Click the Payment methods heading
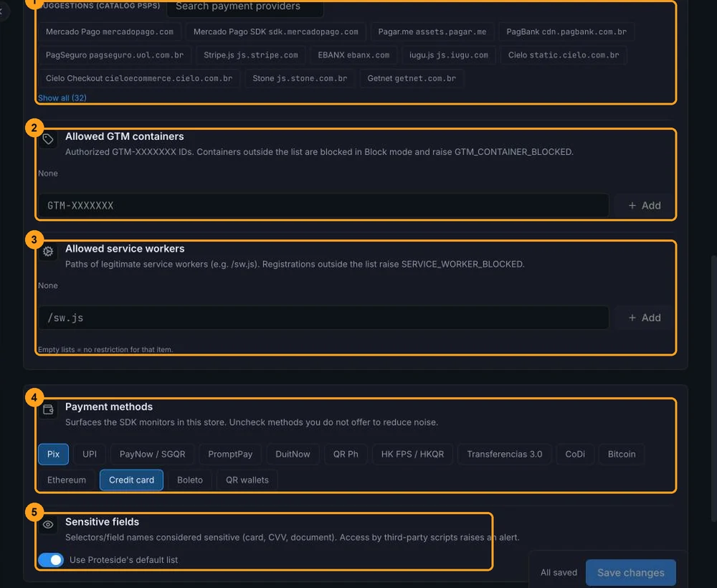Screen dimensions: 717x588 click(109, 407)
